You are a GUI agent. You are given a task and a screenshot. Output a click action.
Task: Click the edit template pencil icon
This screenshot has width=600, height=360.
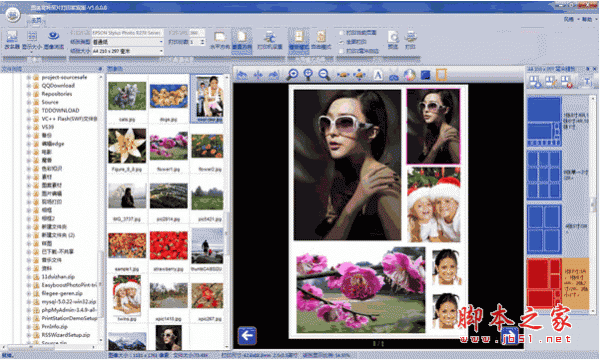coord(551,81)
